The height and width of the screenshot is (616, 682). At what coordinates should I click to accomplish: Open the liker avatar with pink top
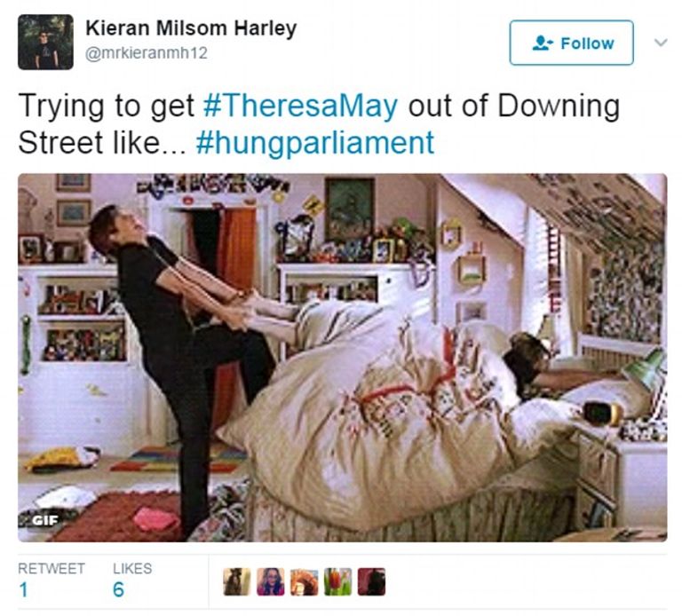tap(271, 581)
